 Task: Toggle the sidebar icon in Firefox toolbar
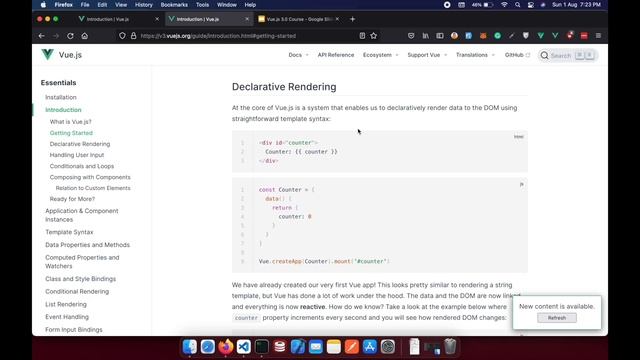click(440, 36)
